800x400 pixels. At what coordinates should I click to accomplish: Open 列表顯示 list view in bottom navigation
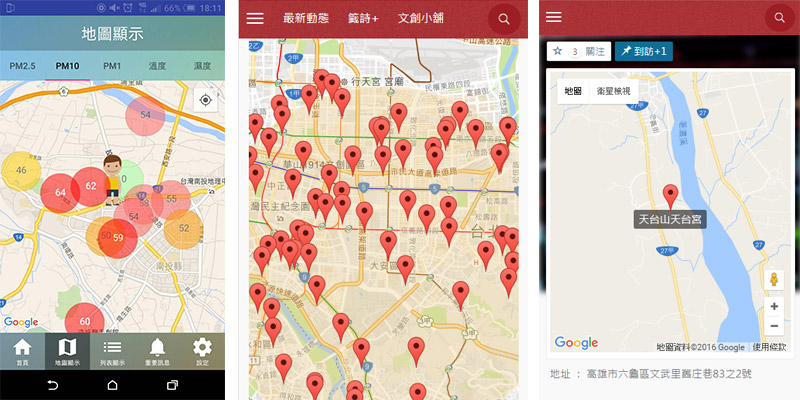[112, 352]
